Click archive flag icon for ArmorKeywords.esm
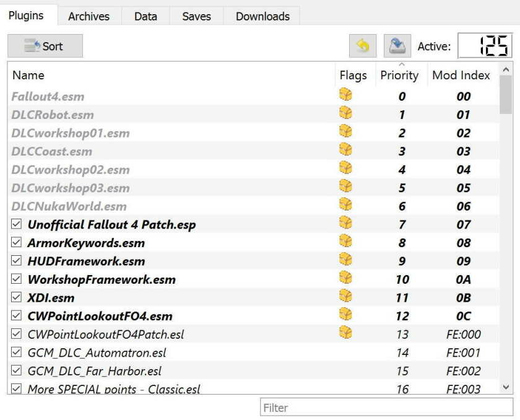 (345, 241)
